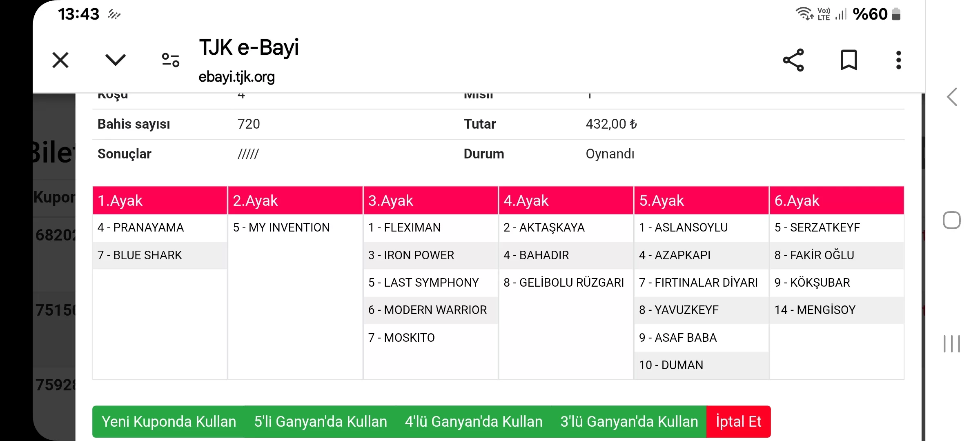Viewport: 980px width, 441px height.
Task: Use coupon in 3'lü Ganyan
Action: point(629,421)
